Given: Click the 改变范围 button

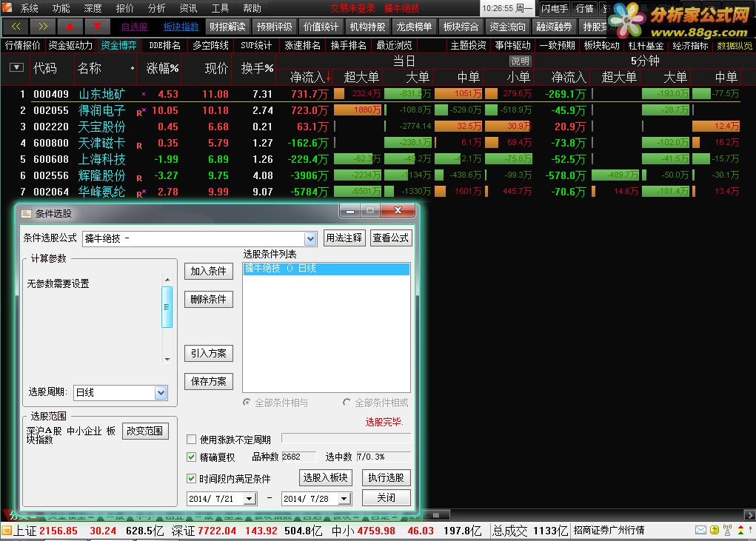Looking at the screenshot, I should (x=145, y=431).
